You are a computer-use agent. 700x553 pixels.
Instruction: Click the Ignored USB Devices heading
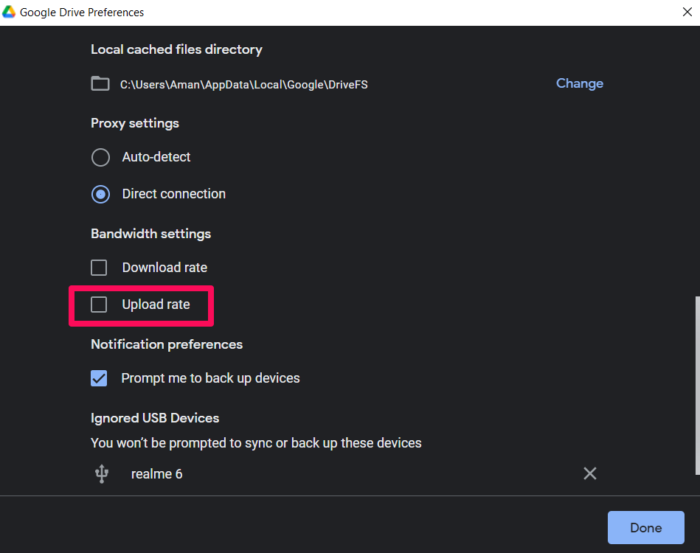155,418
